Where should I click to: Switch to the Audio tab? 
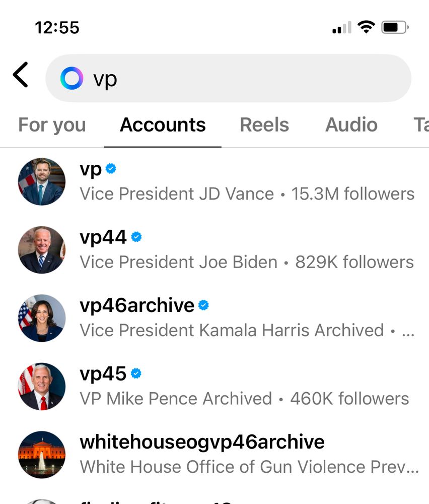(x=351, y=125)
